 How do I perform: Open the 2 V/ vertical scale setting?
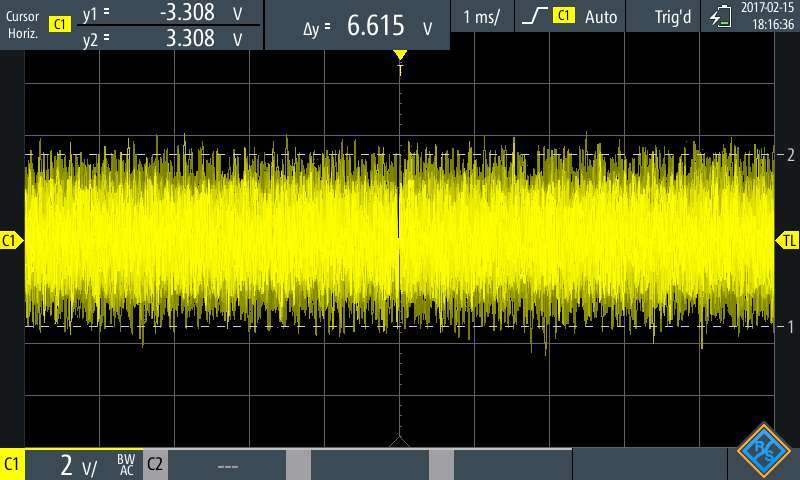coord(78,465)
